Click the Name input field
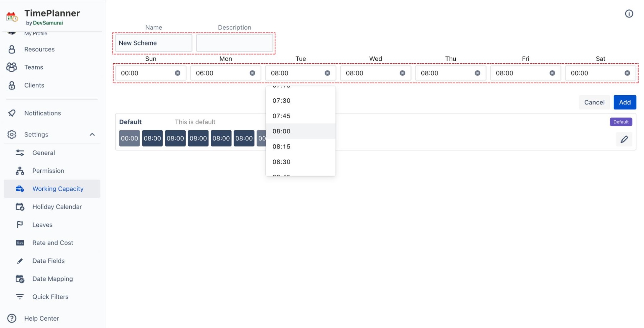644x328 pixels. [x=153, y=43]
